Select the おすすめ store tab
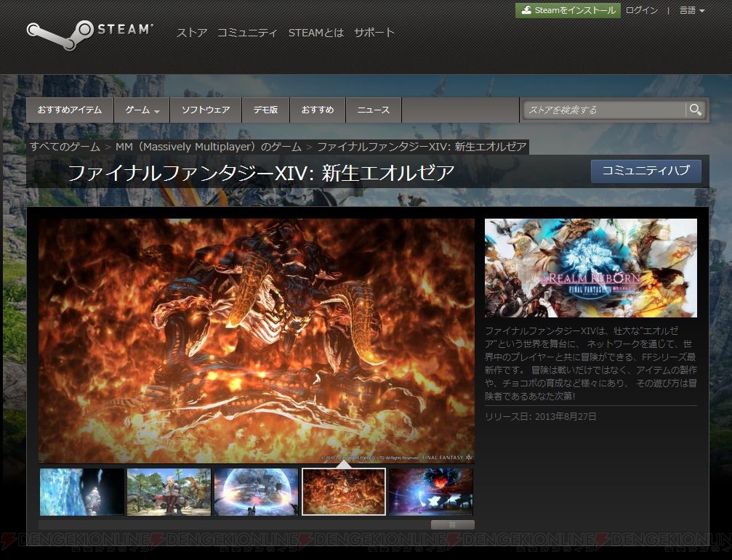Image resolution: width=732 pixels, height=560 pixels. pos(318,110)
